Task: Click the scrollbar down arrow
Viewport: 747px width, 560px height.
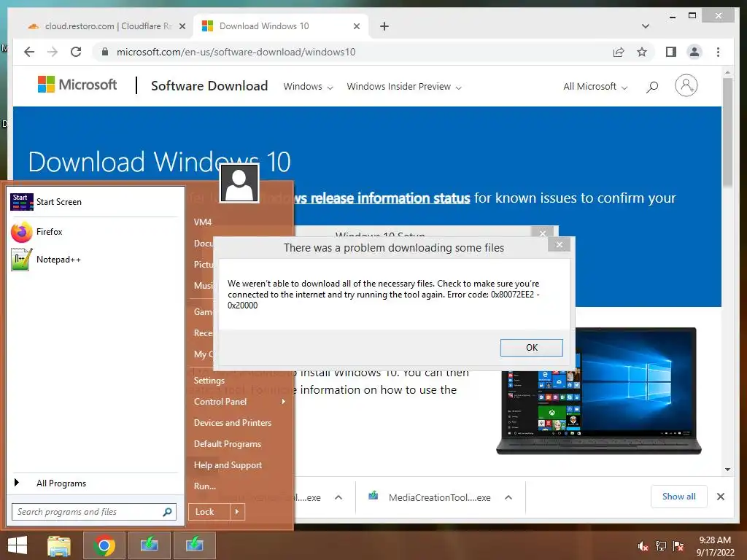Action: point(727,470)
